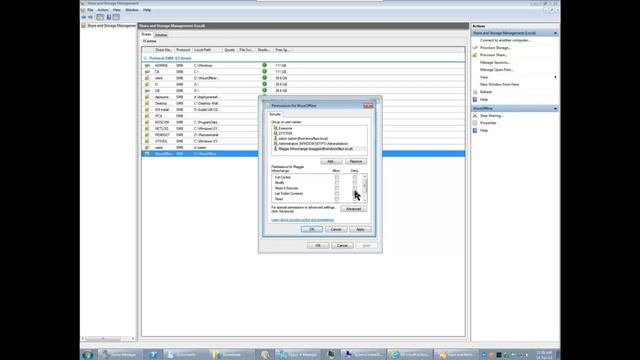This screenshot has width=640, height=360.
Task: Click the Advanced button
Action: [353, 209]
